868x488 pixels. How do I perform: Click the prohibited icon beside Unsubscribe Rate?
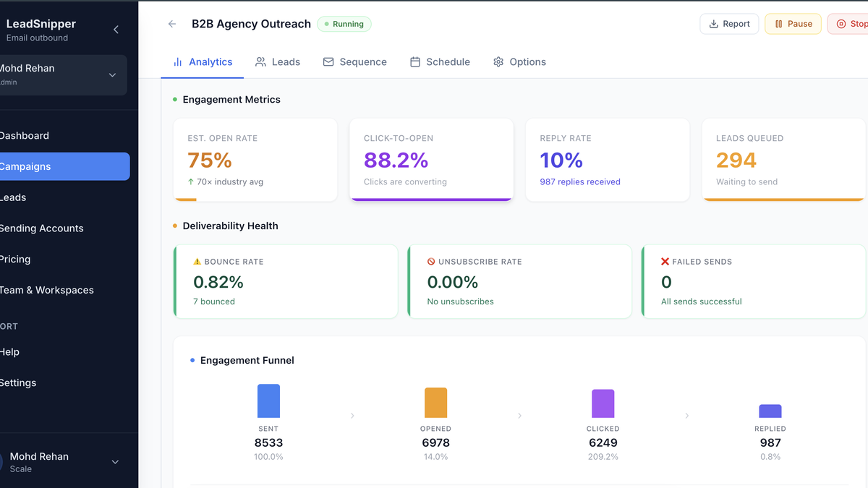pyautogui.click(x=431, y=262)
